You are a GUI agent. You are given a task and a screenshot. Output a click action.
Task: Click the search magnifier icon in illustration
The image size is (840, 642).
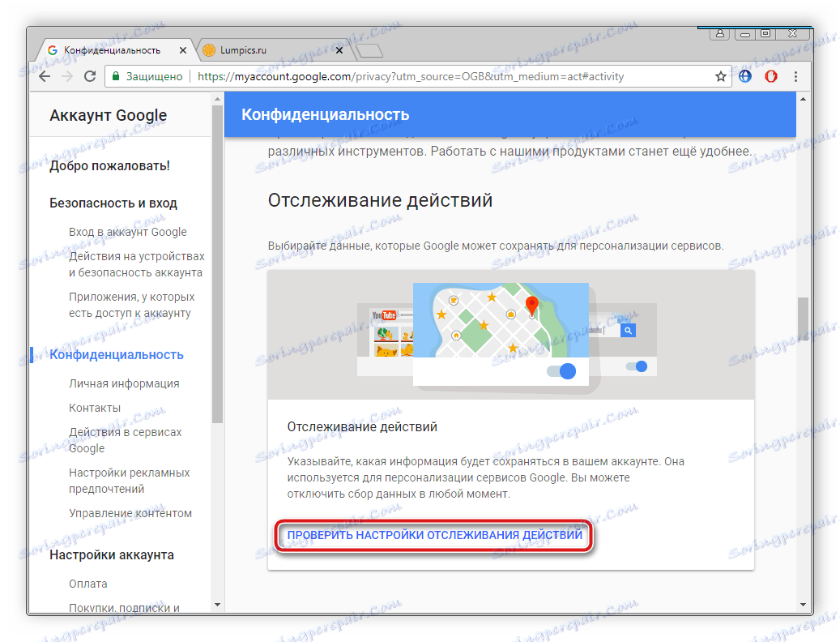[628, 331]
